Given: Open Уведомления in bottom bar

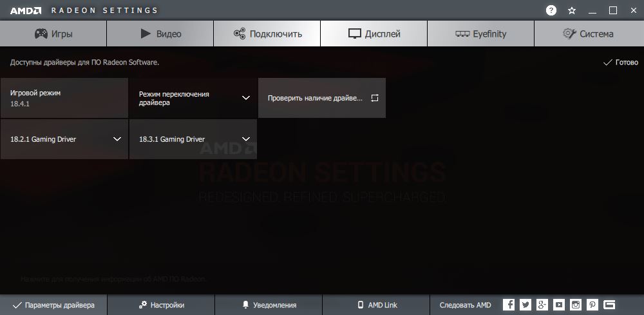Looking at the screenshot, I should (x=269, y=305).
